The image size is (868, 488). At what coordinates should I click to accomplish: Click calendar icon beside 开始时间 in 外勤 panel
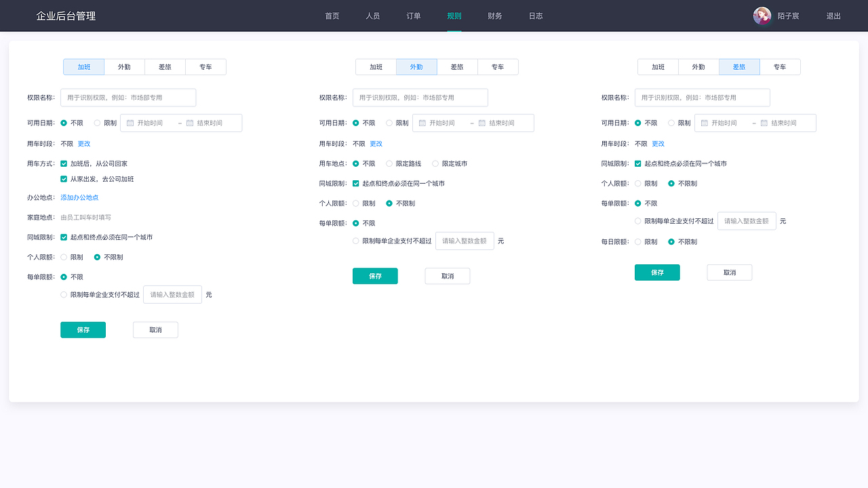(x=422, y=123)
